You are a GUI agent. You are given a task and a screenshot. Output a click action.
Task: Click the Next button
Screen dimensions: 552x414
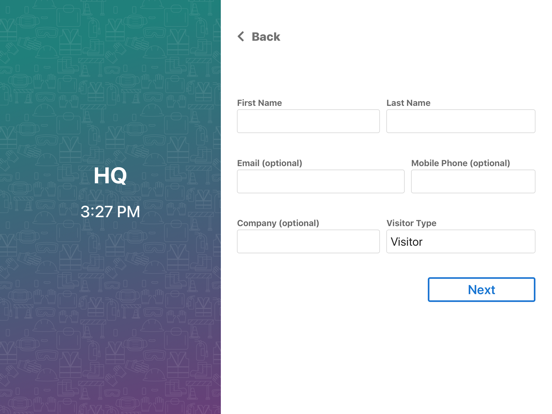[x=482, y=289]
